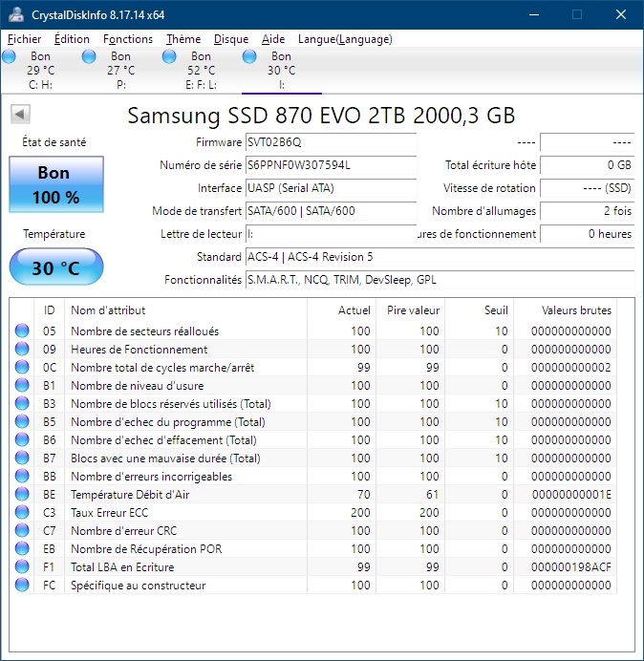Click the Nombre d'allumages value 2 fois
This screenshot has width=644, height=661.
(587, 211)
